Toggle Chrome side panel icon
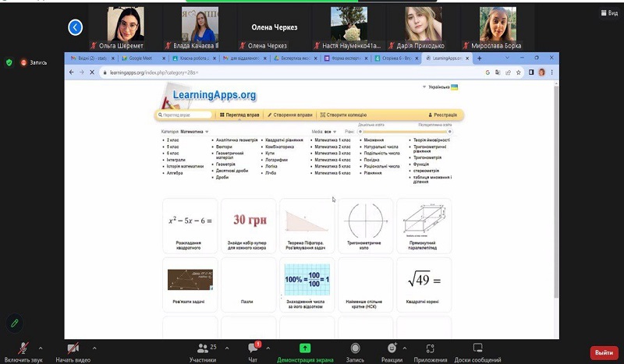This screenshot has height=364, width=624. (x=531, y=72)
